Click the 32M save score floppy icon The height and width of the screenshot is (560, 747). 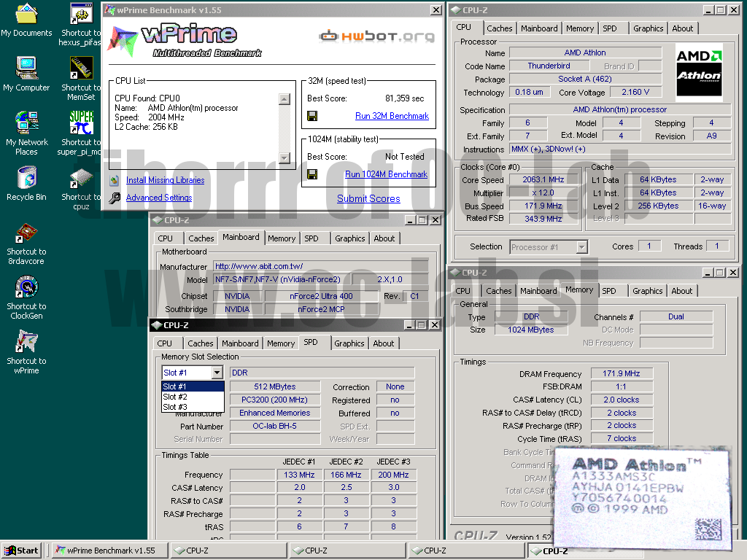[x=312, y=116]
